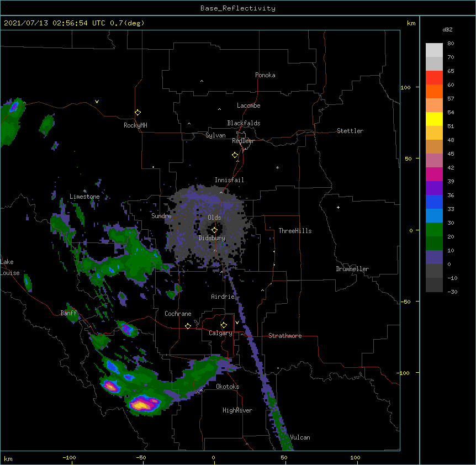This screenshot has width=476, height=465.
Task: Click the Innisfail city label
Action: click(x=229, y=180)
